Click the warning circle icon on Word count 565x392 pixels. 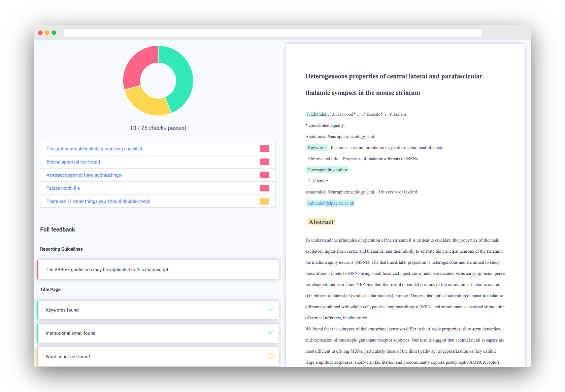pos(270,356)
